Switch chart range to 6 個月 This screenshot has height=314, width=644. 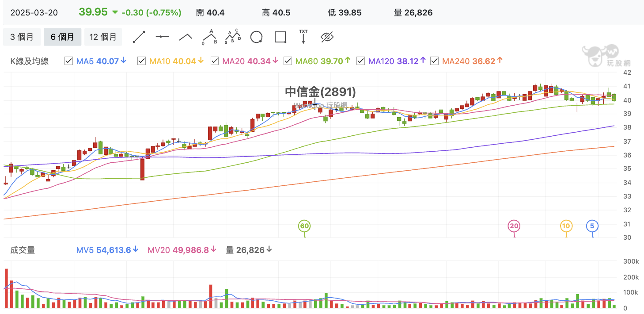pyautogui.click(x=62, y=37)
